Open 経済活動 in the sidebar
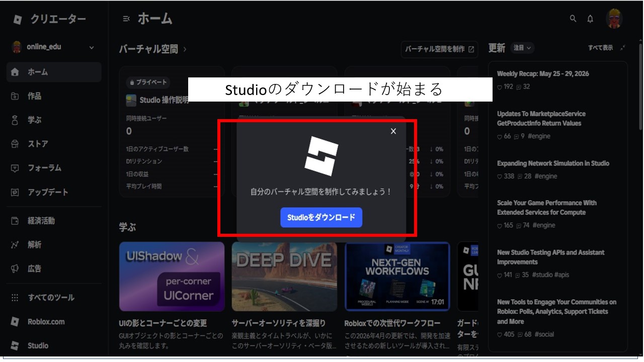The image size is (644, 362). tap(54, 221)
